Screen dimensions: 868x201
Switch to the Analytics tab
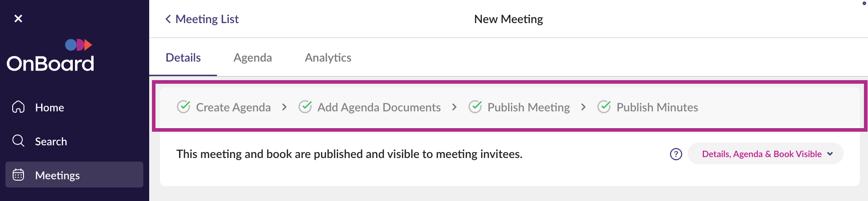pos(328,57)
